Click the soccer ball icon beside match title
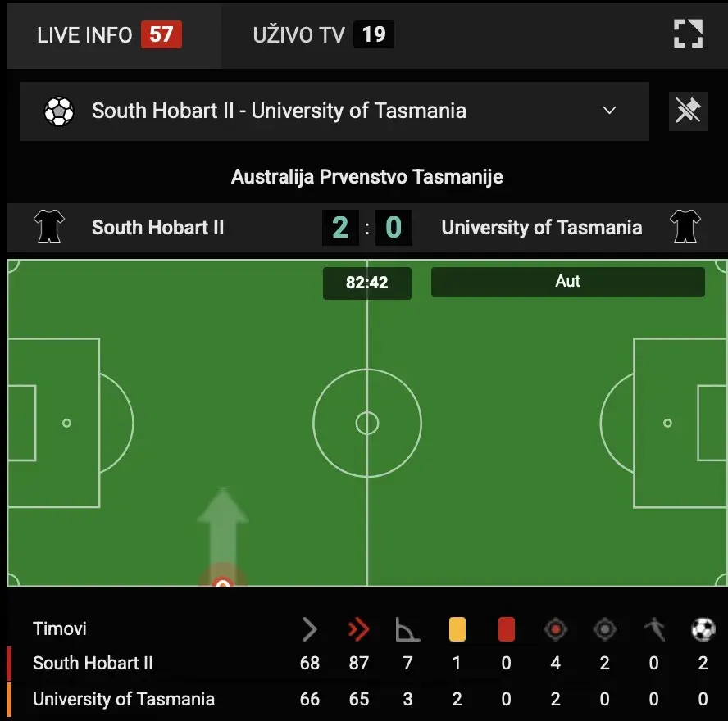Screen dimensions: 728x721 tap(59, 111)
